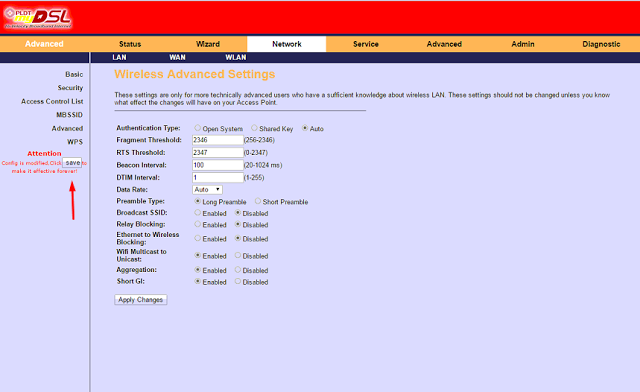Image resolution: width=640 pixels, height=392 pixels.
Task: Edit the Fragment Threshold field
Action: 218,140
